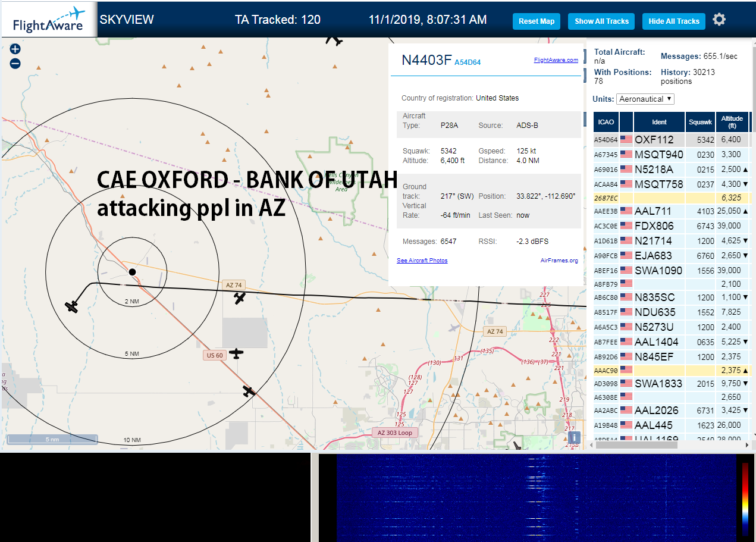Screen dimensions: 756x542
Task: Select AAAC90 highlighted row
Action: click(x=672, y=370)
